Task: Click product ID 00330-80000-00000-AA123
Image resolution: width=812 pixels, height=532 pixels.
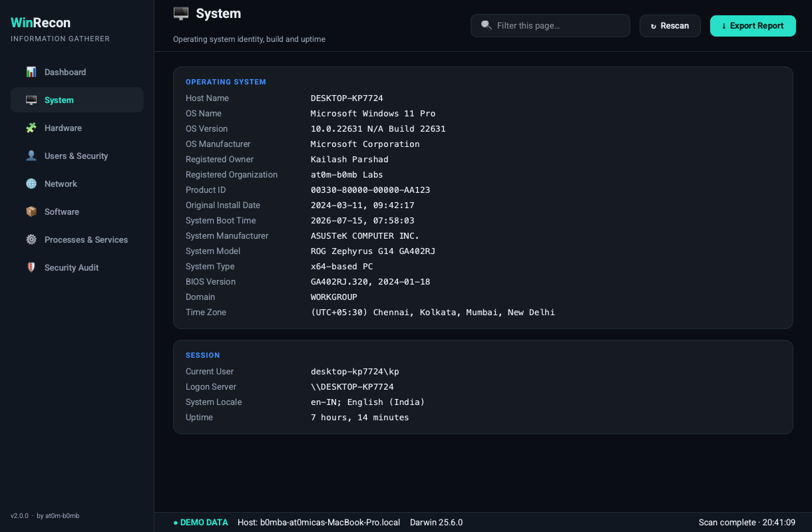Action: (371, 190)
